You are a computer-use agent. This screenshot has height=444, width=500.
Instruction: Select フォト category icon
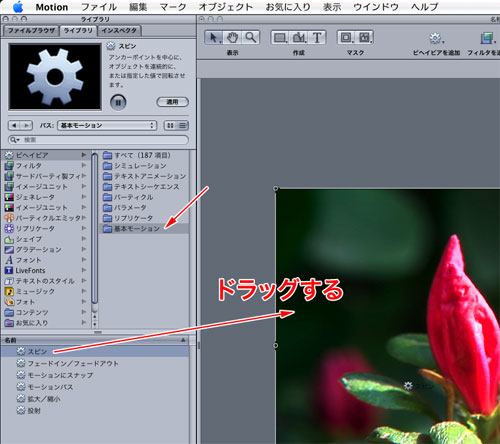pyautogui.click(x=9, y=302)
